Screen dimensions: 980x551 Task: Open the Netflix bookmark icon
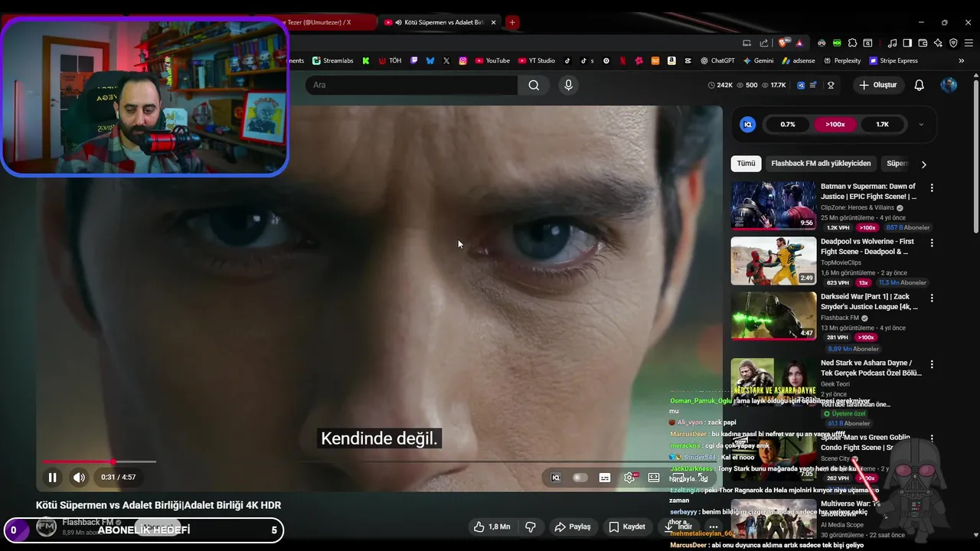click(x=622, y=60)
